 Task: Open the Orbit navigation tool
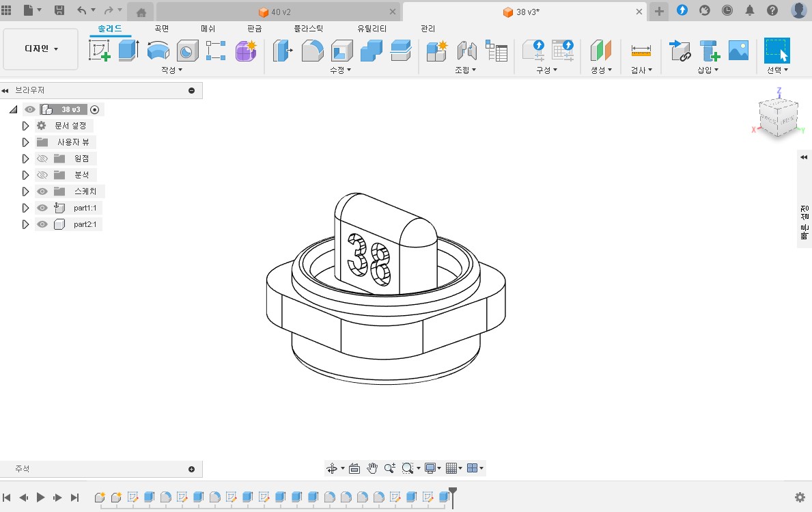click(331, 468)
